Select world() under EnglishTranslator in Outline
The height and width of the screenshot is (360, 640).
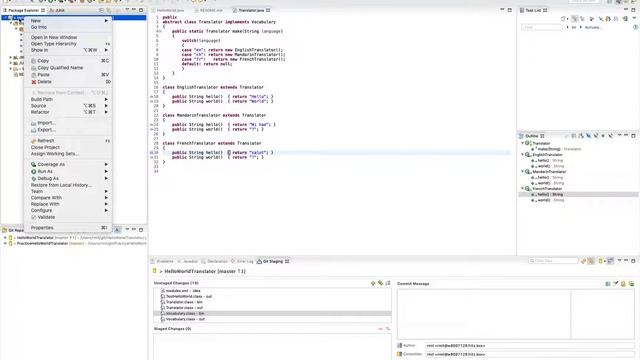click(548, 166)
